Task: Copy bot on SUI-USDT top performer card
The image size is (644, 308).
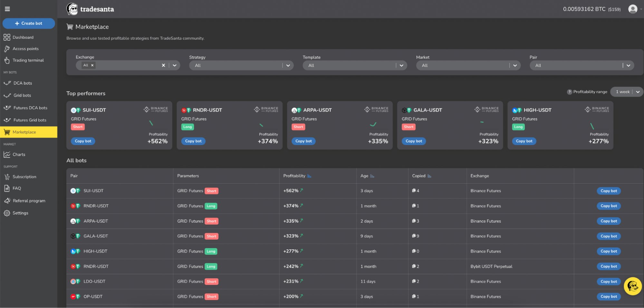Action: (83, 141)
